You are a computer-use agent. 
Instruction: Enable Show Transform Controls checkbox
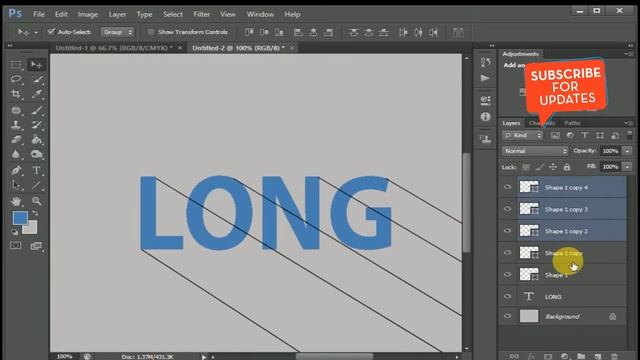pyautogui.click(x=151, y=32)
